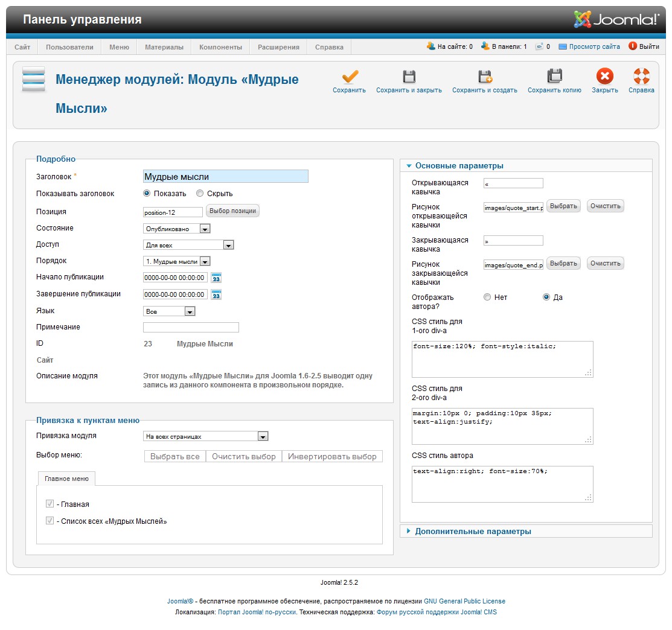Image resolution: width=672 pixels, height=630 pixels.
Task: Select Нет for Отображать автора
Action: [487, 297]
